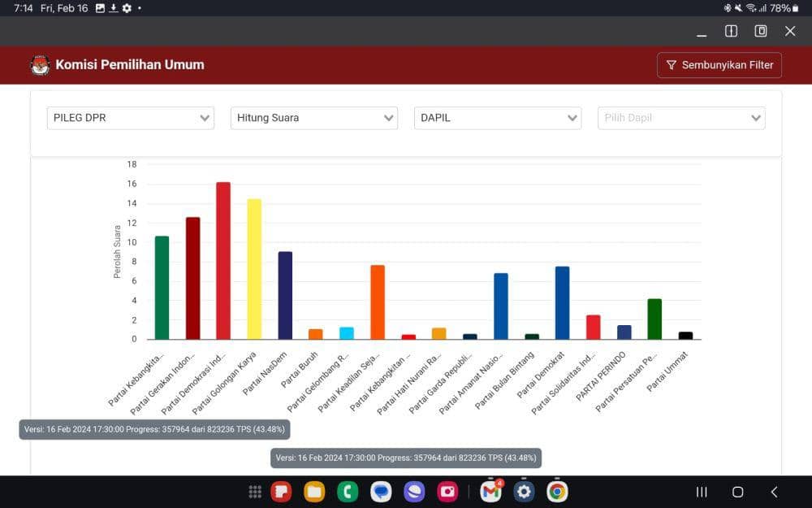812x508 pixels.
Task: Click the tall red Partai Demokrasi Ind bar
Action: (x=223, y=261)
